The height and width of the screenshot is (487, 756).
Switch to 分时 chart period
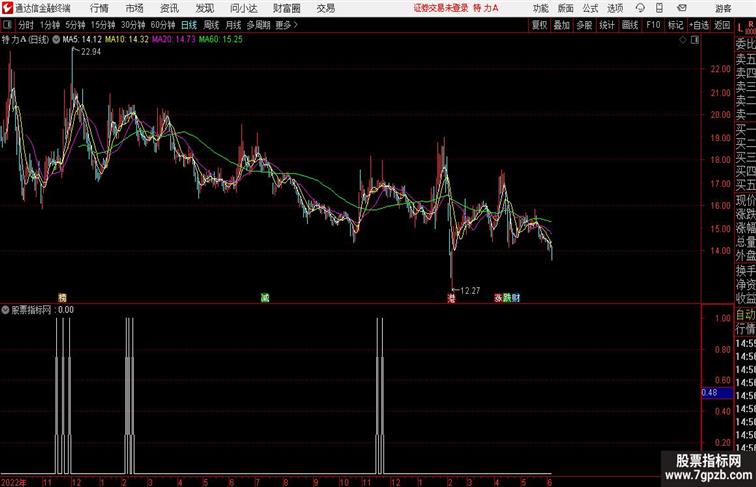click(x=26, y=25)
